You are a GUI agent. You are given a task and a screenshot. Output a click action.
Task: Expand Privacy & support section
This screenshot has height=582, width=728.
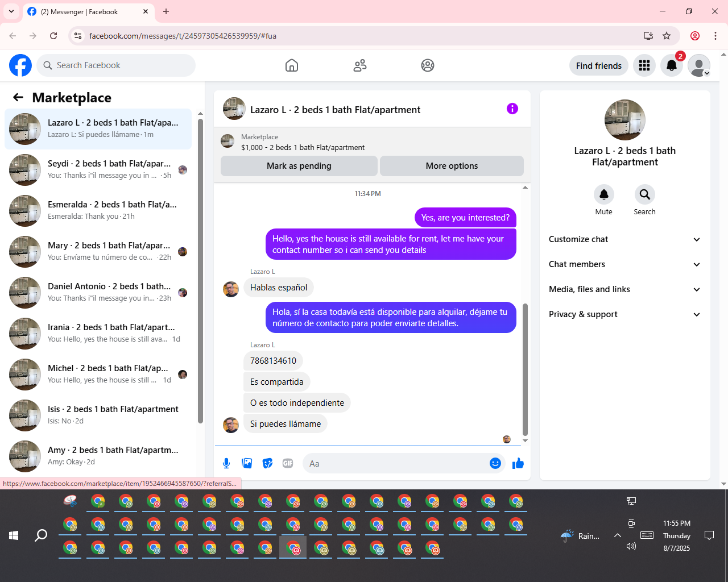click(624, 314)
